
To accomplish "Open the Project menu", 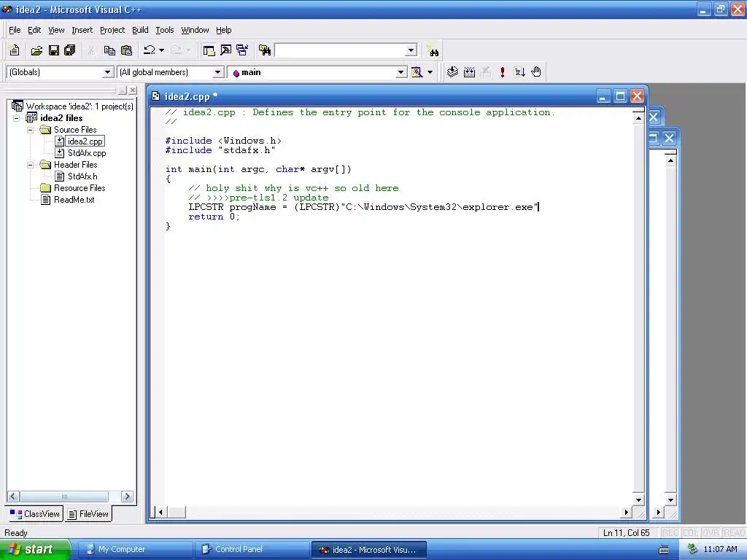I will click(112, 30).
